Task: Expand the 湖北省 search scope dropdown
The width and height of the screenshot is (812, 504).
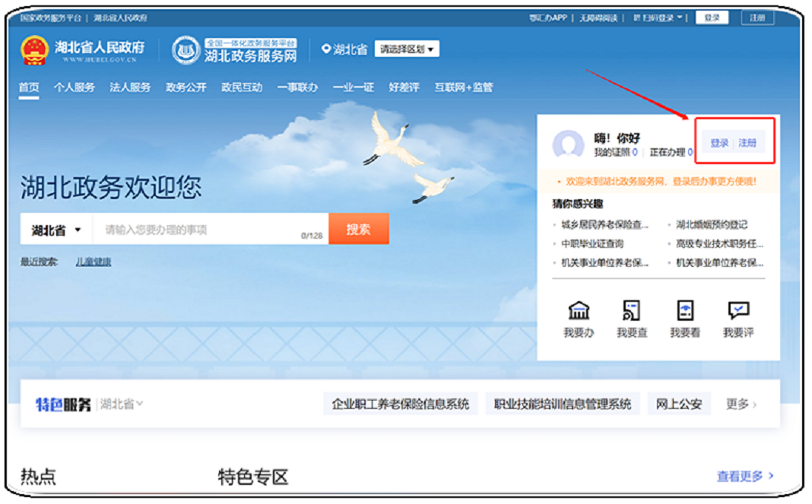Action: pos(56,230)
